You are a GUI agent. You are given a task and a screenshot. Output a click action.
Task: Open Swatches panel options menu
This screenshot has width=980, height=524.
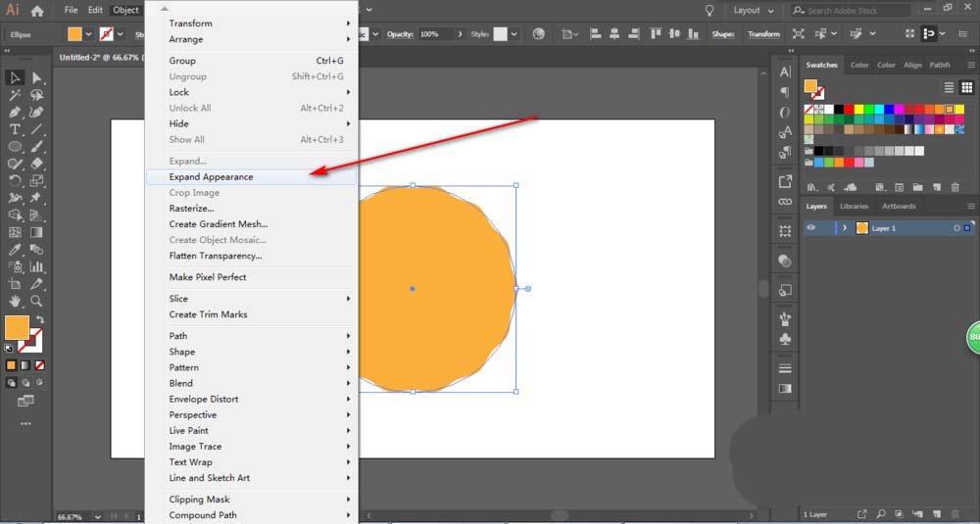point(970,65)
